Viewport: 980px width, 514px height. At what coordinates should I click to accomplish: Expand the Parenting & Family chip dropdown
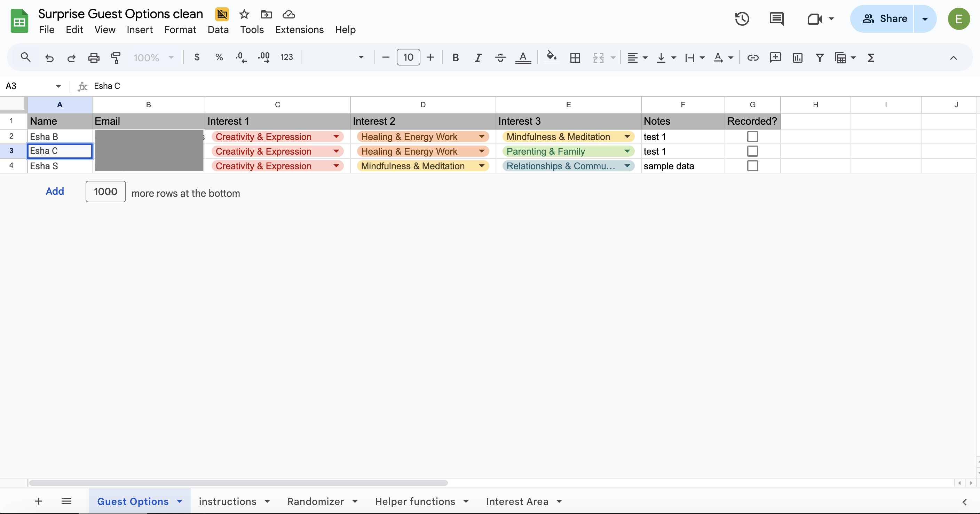(627, 151)
